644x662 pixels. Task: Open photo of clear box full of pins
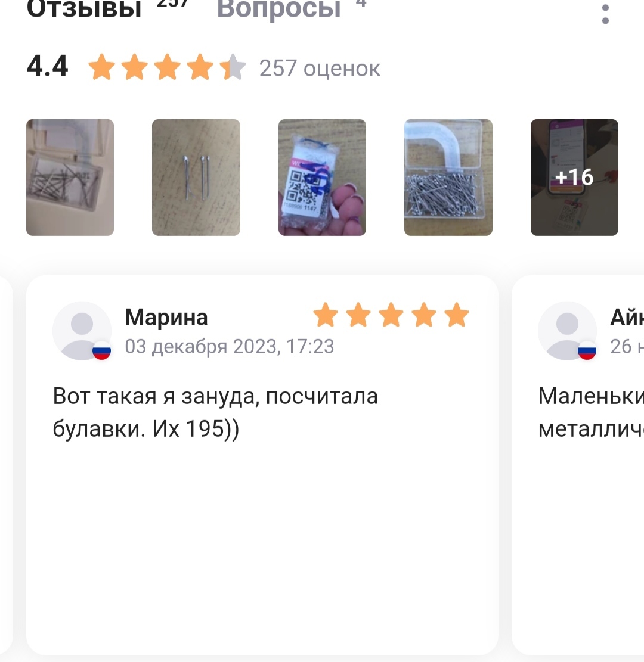(448, 178)
